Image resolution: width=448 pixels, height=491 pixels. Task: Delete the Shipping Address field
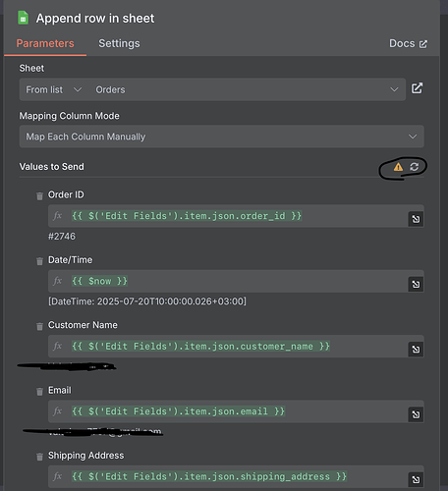[x=39, y=457]
